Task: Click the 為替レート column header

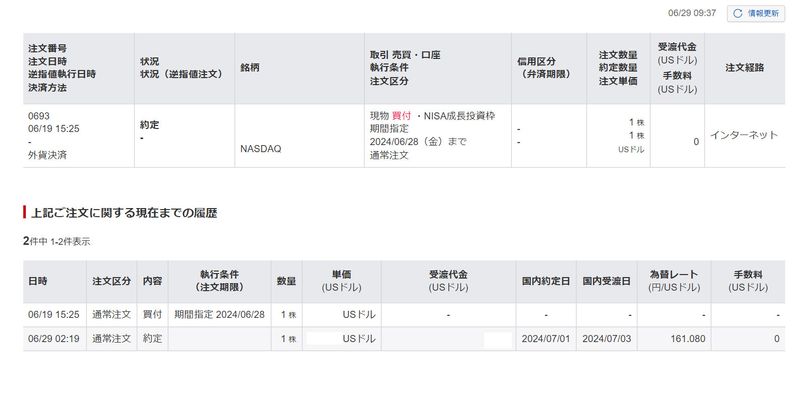Action: pyautogui.click(x=675, y=281)
